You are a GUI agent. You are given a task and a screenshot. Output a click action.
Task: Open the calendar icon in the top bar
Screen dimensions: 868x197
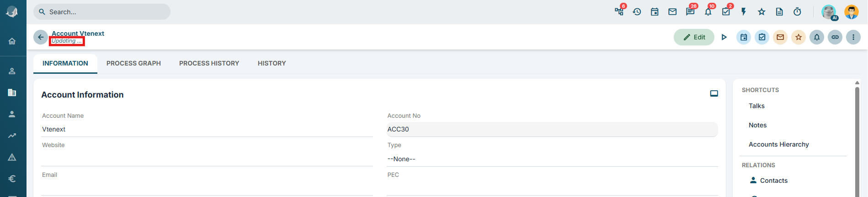pos(655,12)
